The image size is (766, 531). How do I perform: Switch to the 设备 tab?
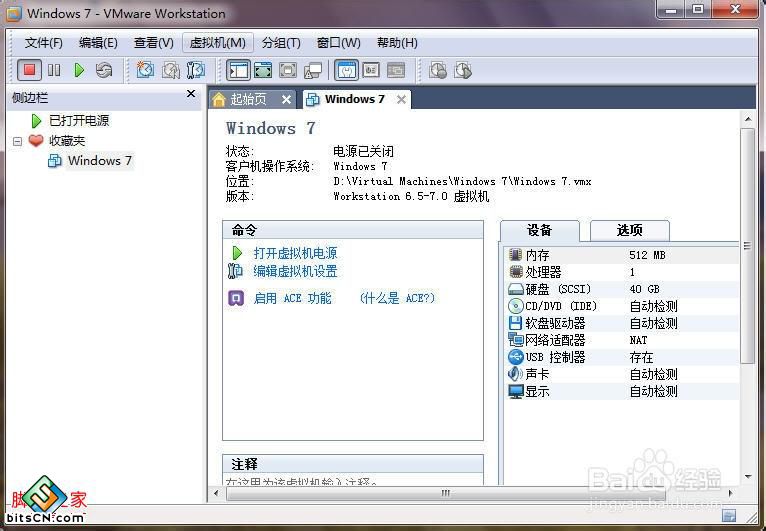pos(539,230)
